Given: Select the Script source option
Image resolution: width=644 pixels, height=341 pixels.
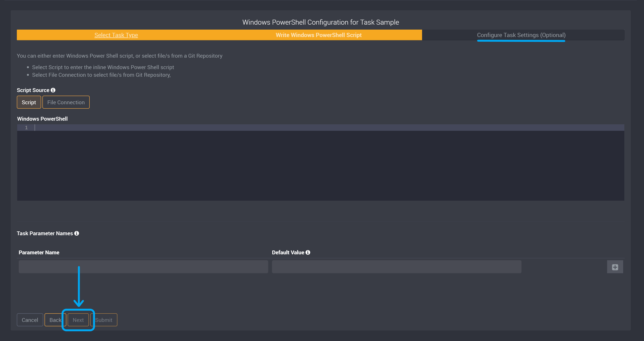Looking at the screenshot, I should pyautogui.click(x=29, y=102).
